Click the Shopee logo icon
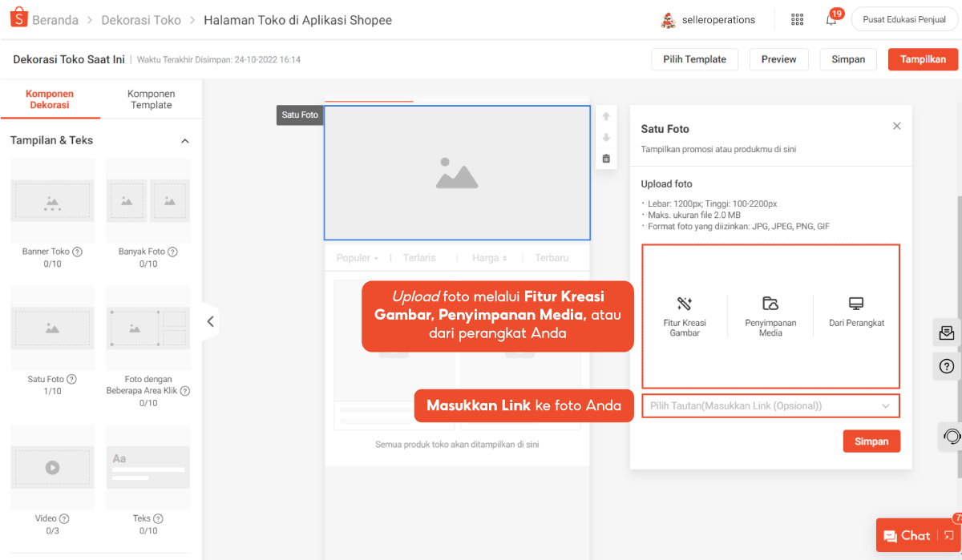Image resolution: width=962 pixels, height=560 pixels. click(18, 19)
